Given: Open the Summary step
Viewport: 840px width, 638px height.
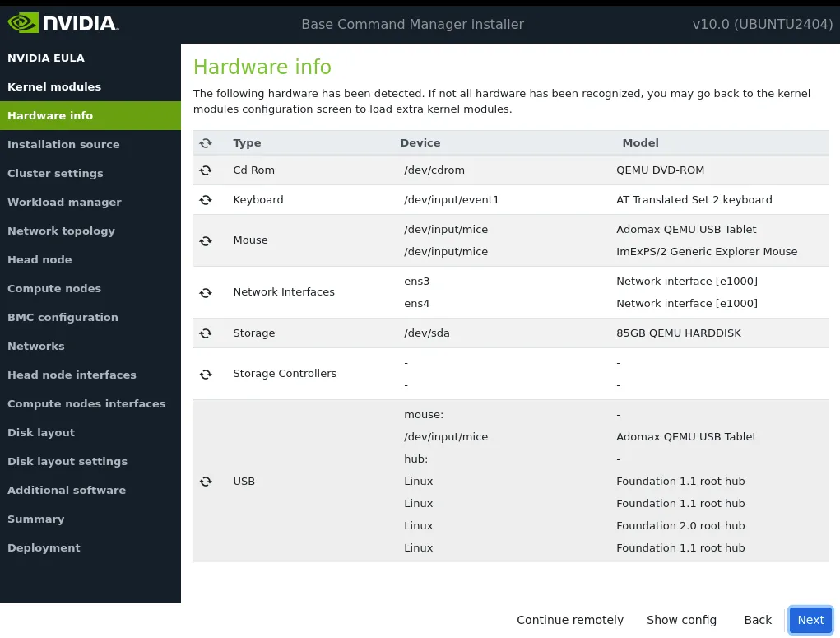Looking at the screenshot, I should [x=90, y=519].
